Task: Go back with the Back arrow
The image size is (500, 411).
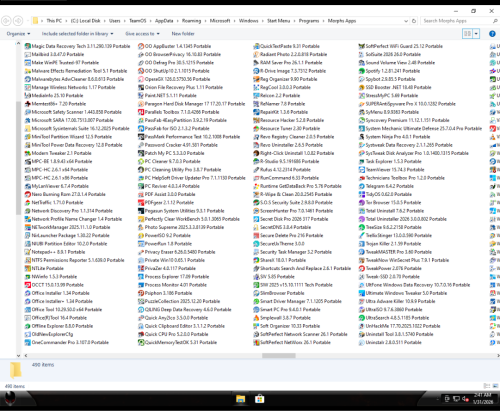Action: 6,21
